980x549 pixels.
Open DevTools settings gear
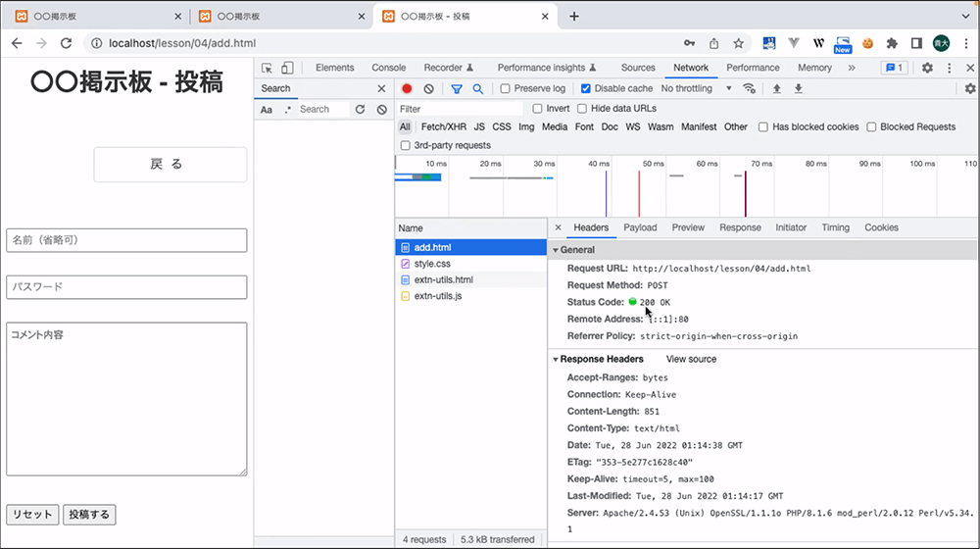[927, 68]
